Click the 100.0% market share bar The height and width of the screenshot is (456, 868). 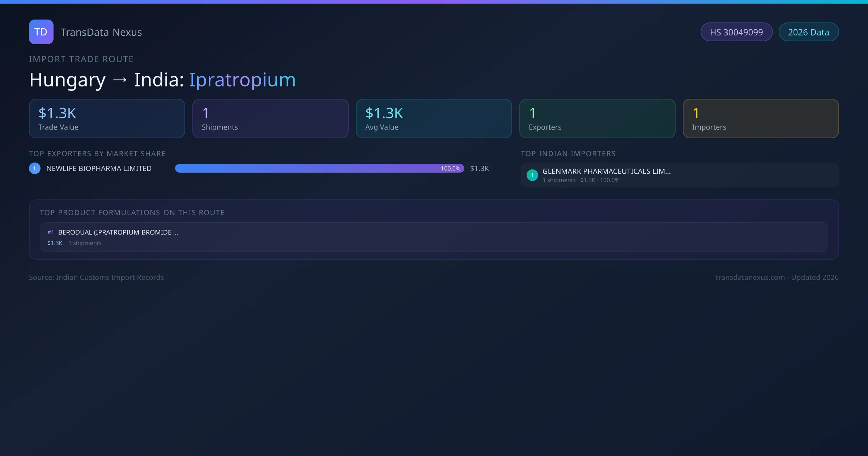click(x=319, y=168)
